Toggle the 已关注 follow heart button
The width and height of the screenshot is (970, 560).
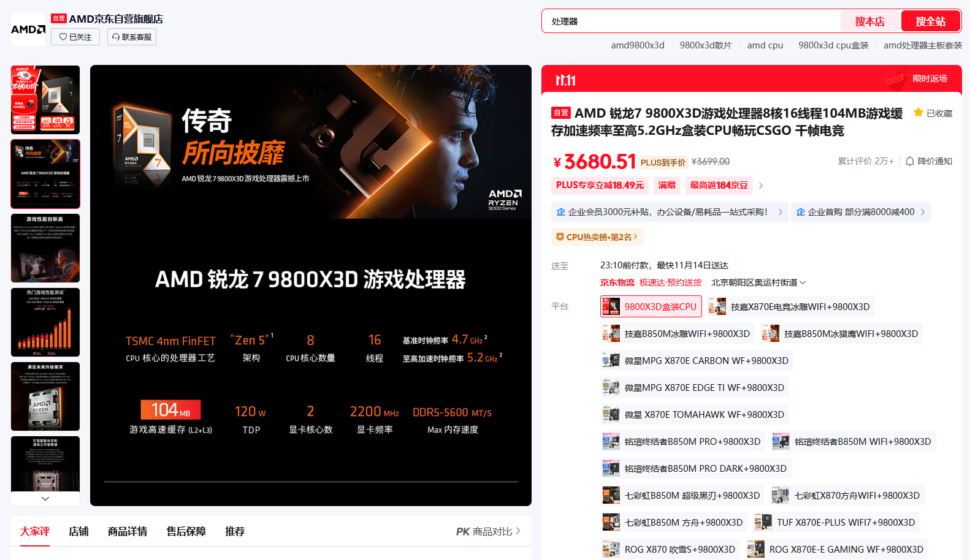pos(75,37)
